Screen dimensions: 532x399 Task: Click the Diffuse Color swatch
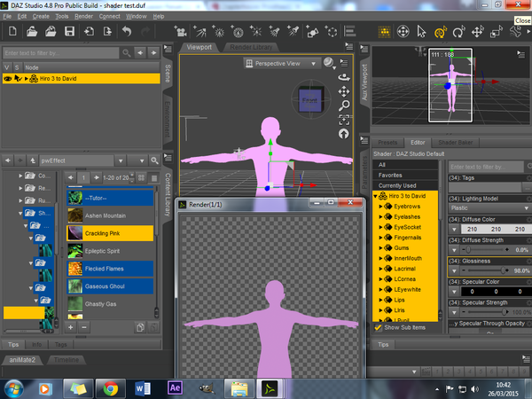tap(496, 230)
